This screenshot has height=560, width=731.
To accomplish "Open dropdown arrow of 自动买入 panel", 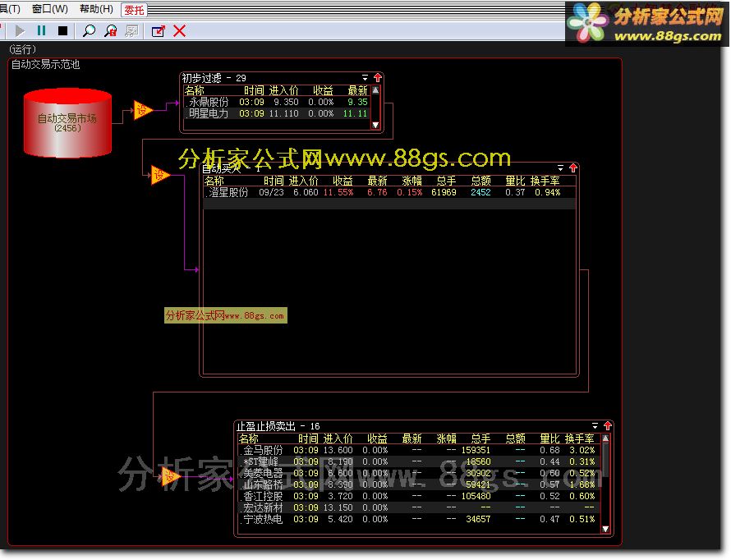I will [560, 168].
